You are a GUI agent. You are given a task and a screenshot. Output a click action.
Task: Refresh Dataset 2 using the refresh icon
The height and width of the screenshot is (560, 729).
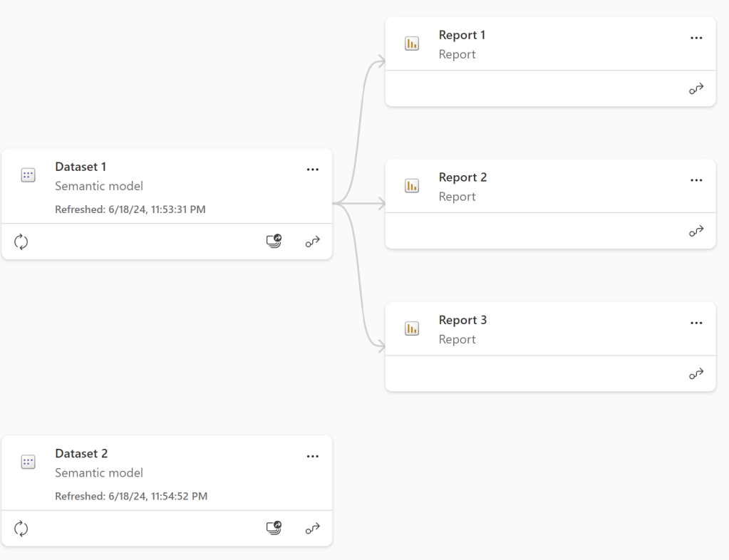pos(21,529)
